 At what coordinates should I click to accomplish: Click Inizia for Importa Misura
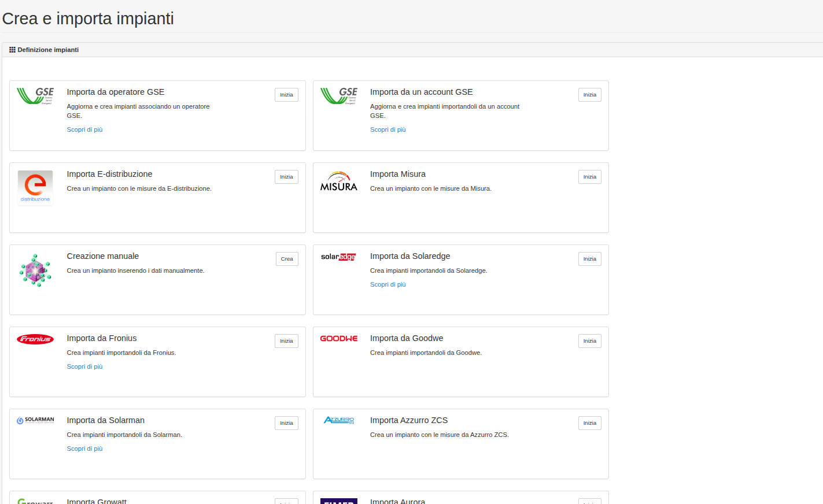coord(590,177)
